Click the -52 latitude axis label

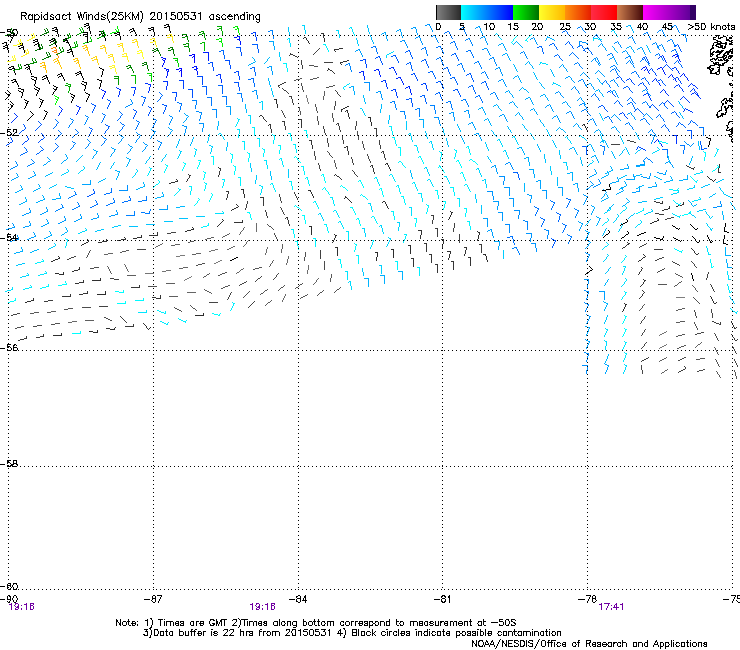click(9, 133)
